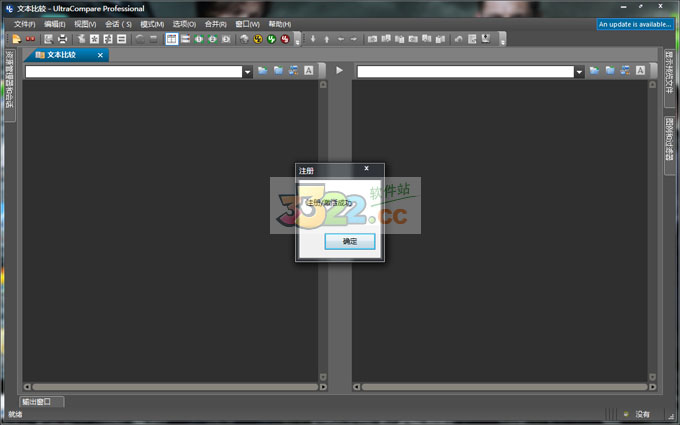
Task: Close the 文本比较 tab
Action: point(100,56)
